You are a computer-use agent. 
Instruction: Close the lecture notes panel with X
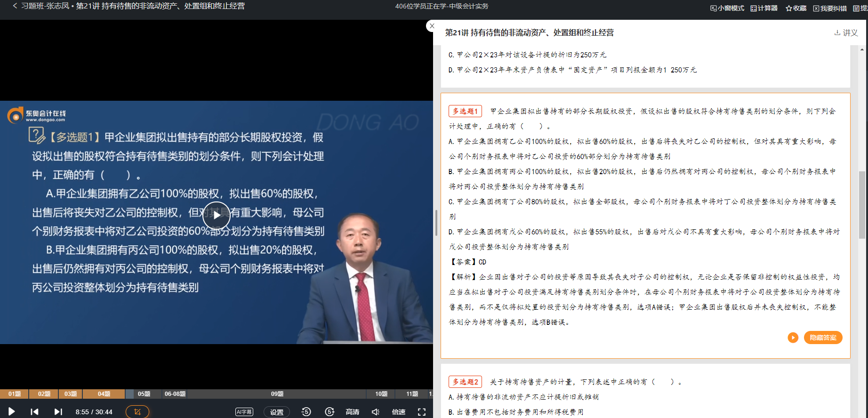(x=432, y=26)
